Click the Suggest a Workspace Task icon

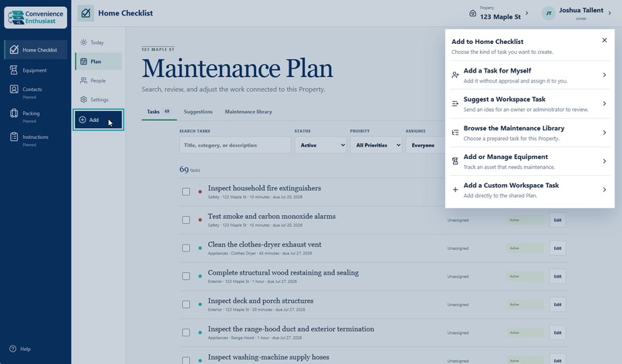(x=455, y=103)
